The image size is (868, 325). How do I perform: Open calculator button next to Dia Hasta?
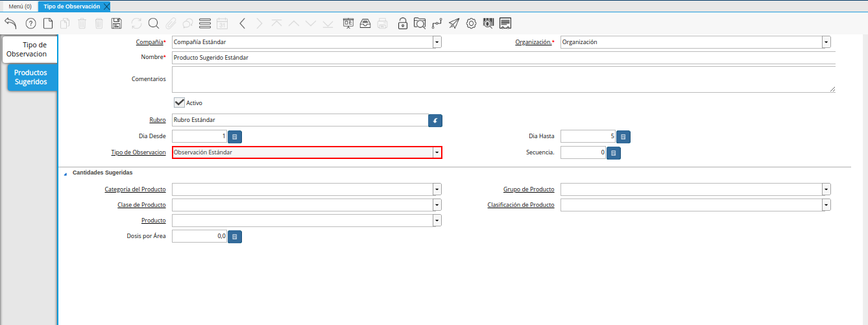[623, 137]
